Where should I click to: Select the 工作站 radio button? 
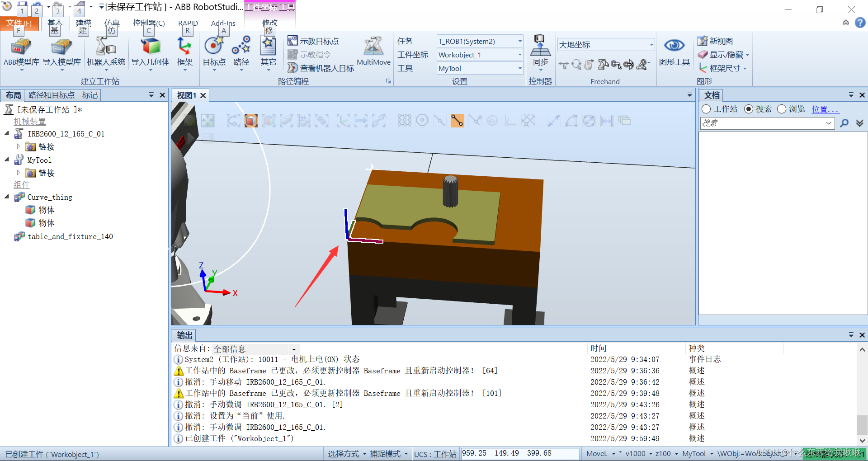point(706,109)
